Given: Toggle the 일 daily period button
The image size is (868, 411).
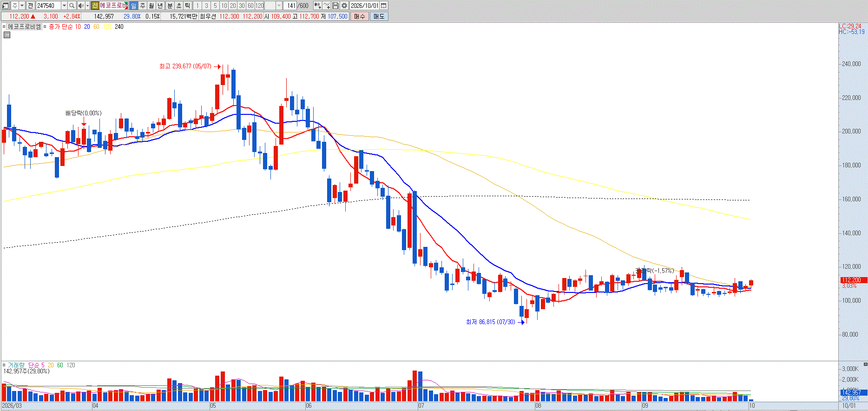Looking at the screenshot, I should pyautogui.click(x=133, y=6).
